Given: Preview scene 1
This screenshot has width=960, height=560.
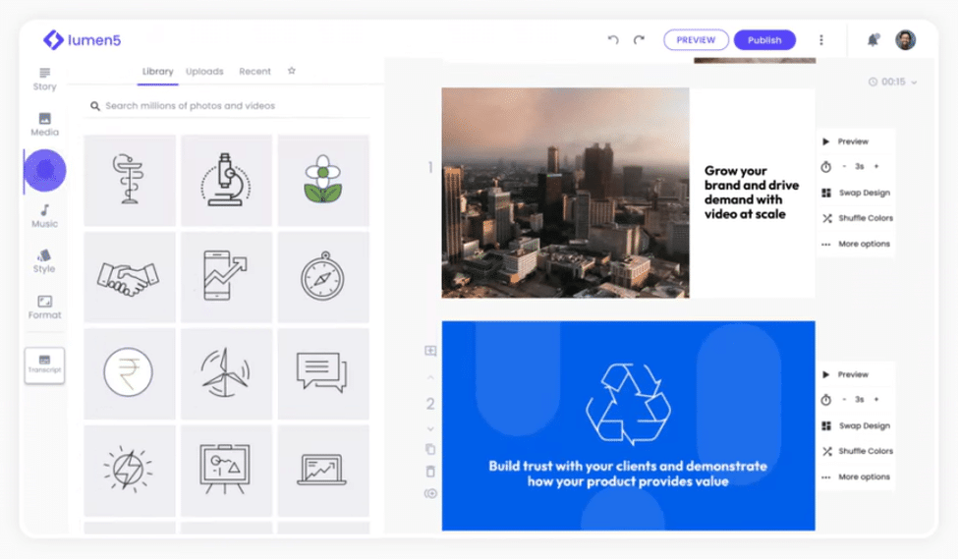Looking at the screenshot, I should click(x=847, y=141).
